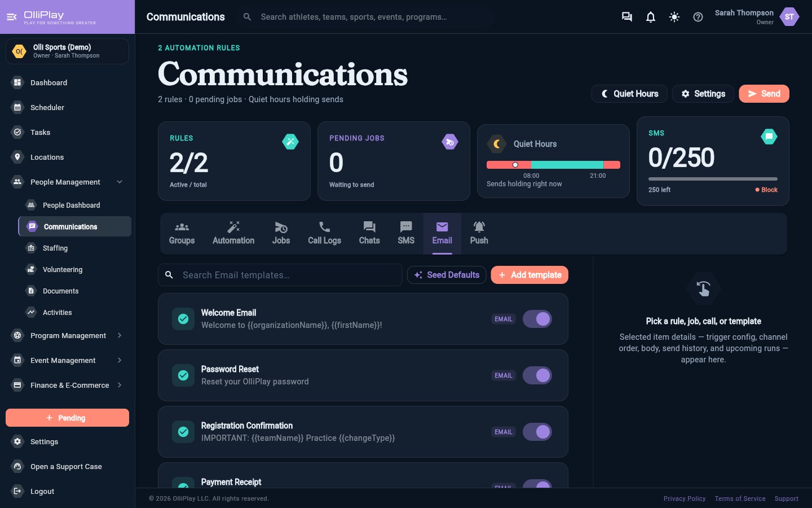
Task: Open the Chats tab
Action: 369,234
